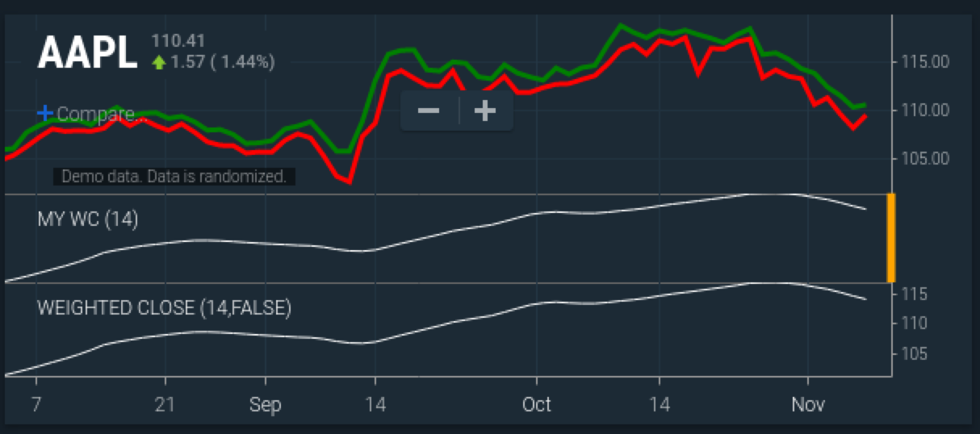Zoom out chart with minus button
980x434 pixels.
[429, 111]
